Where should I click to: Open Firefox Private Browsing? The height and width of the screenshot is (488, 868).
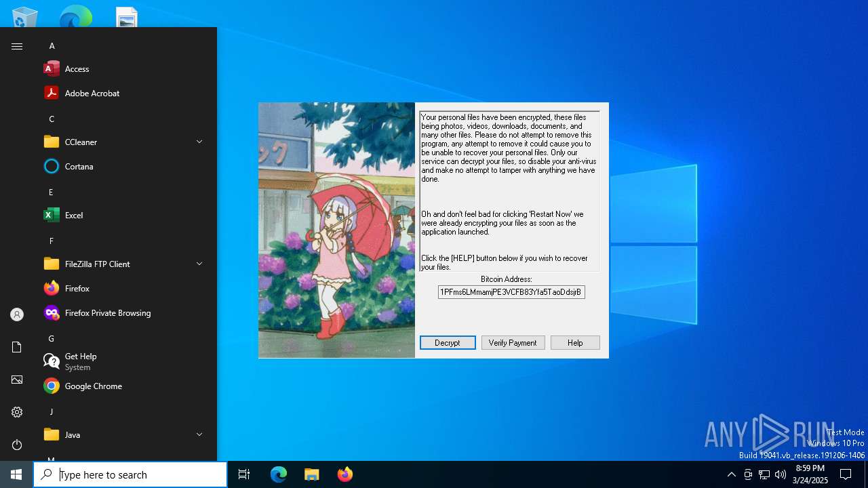pyautogui.click(x=125, y=312)
